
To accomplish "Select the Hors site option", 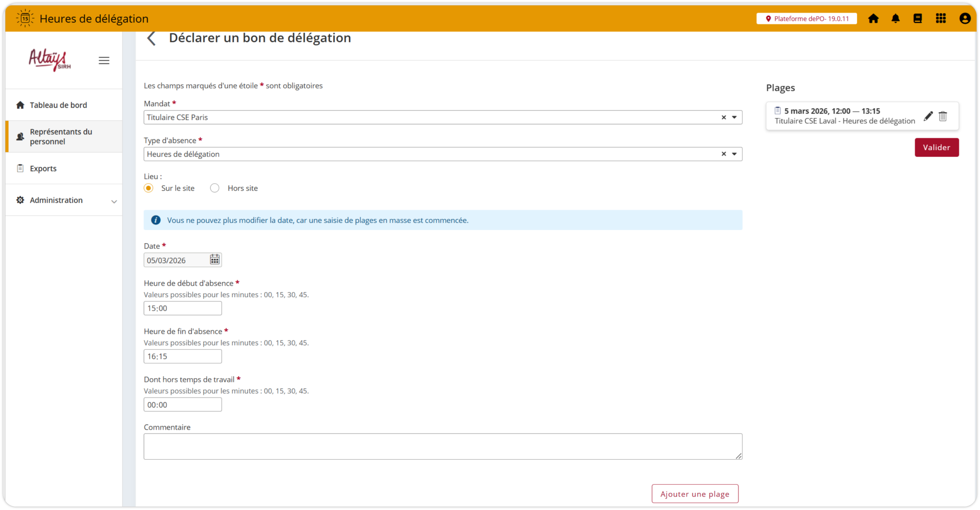I will [215, 188].
